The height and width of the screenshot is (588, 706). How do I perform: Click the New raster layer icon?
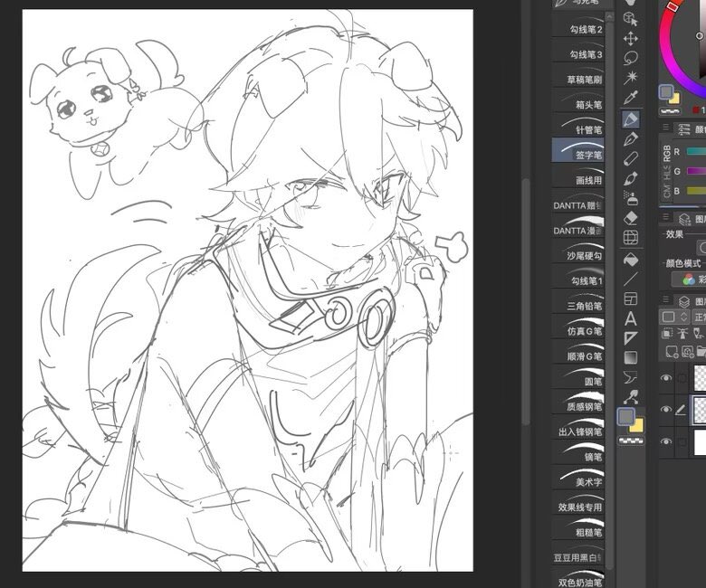point(672,351)
